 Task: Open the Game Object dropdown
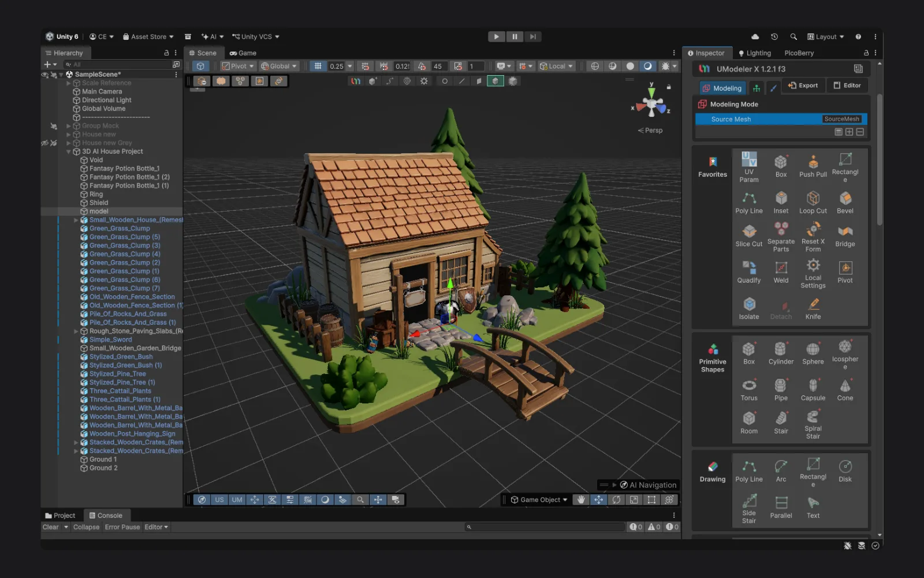click(x=539, y=500)
